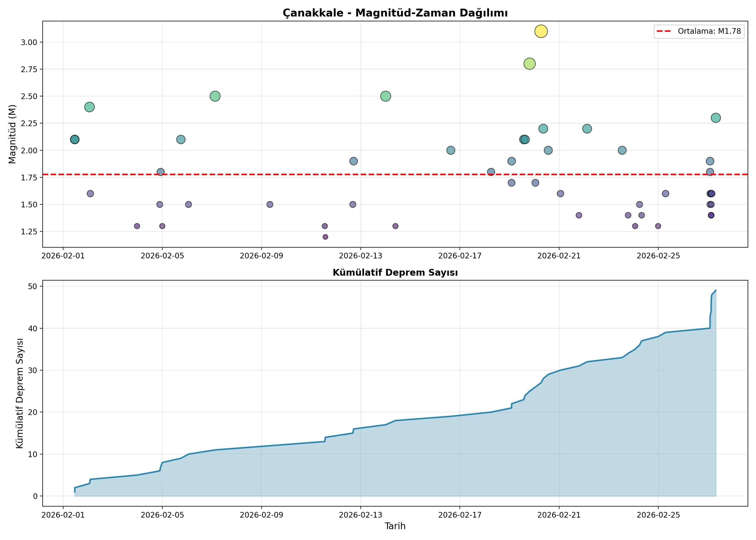The width and height of the screenshot is (756, 540).
Task: Select the 2026-02-21 date label under the magnitude chart
Action: point(559,256)
